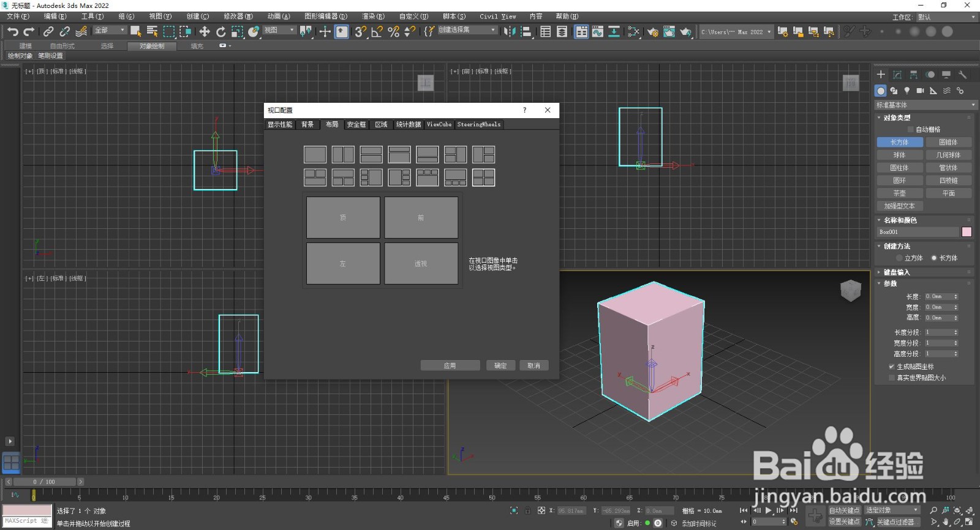Check the 真实世界贴图大小 option
Screen dimensions: 980x530
coord(892,378)
